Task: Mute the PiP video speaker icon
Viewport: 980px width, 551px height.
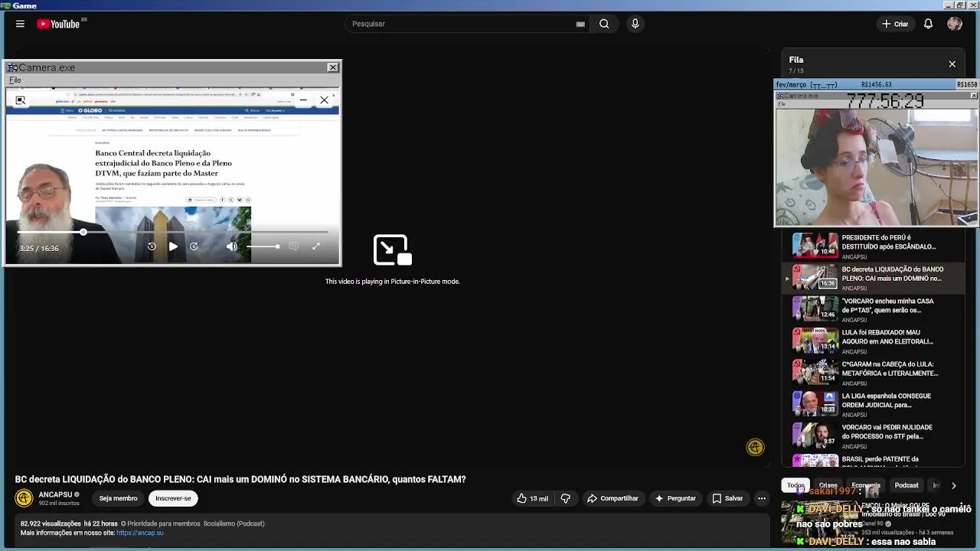Action: pyautogui.click(x=232, y=246)
